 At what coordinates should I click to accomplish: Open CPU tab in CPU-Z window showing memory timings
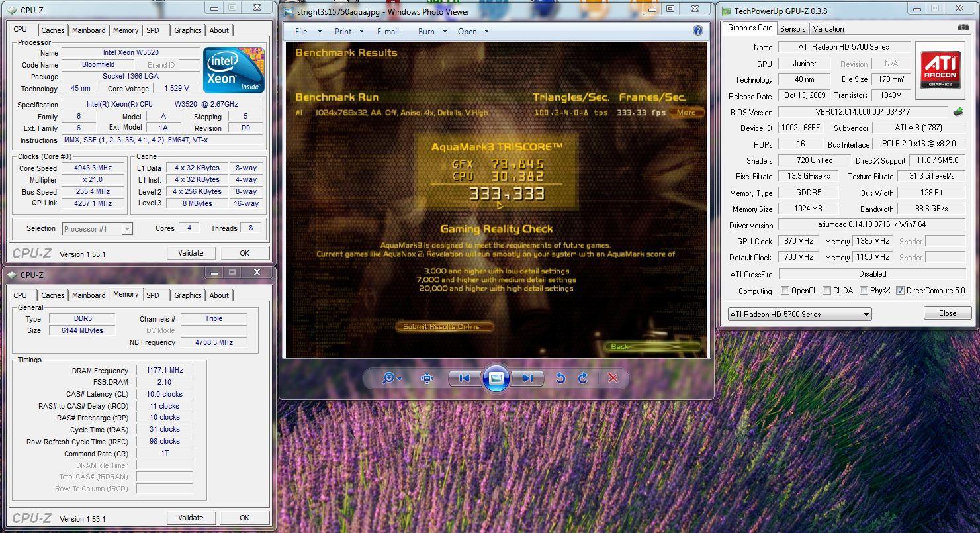pos(21,295)
